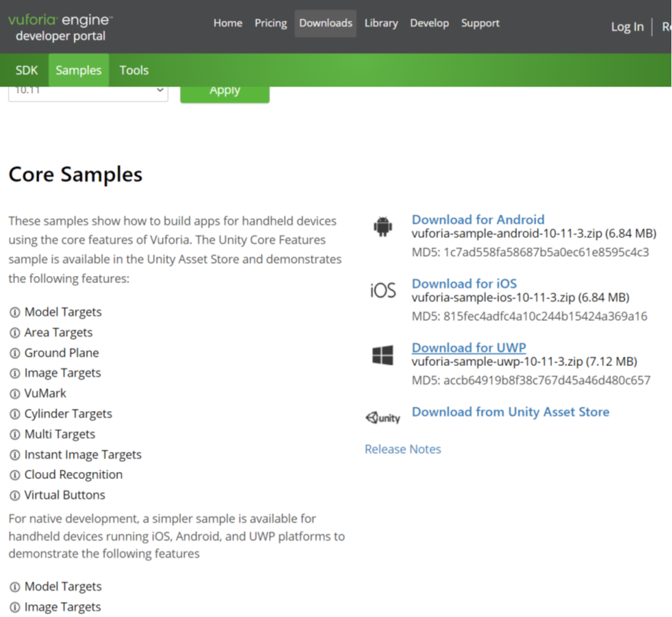Click info icon beside Cylinder Targets

14,414
